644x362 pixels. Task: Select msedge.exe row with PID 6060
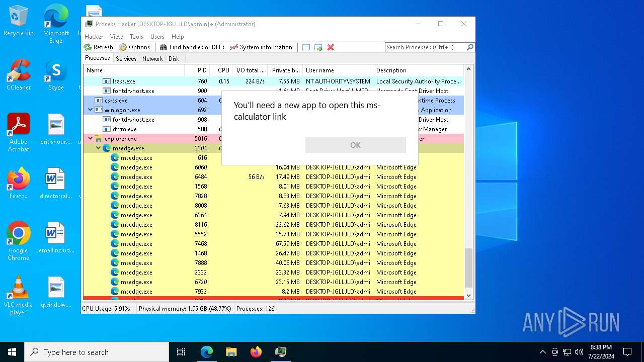point(273,167)
